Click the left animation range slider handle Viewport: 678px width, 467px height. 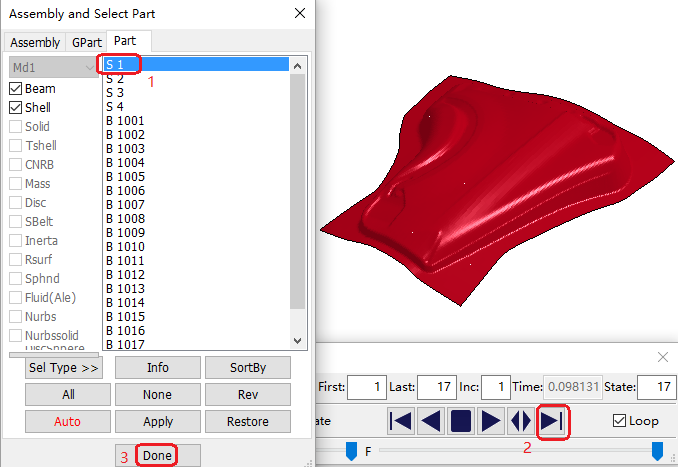click(x=351, y=451)
